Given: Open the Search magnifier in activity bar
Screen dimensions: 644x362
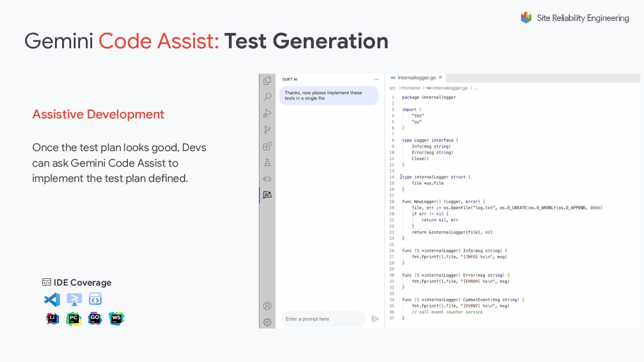Looking at the screenshot, I should (x=267, y=97).
